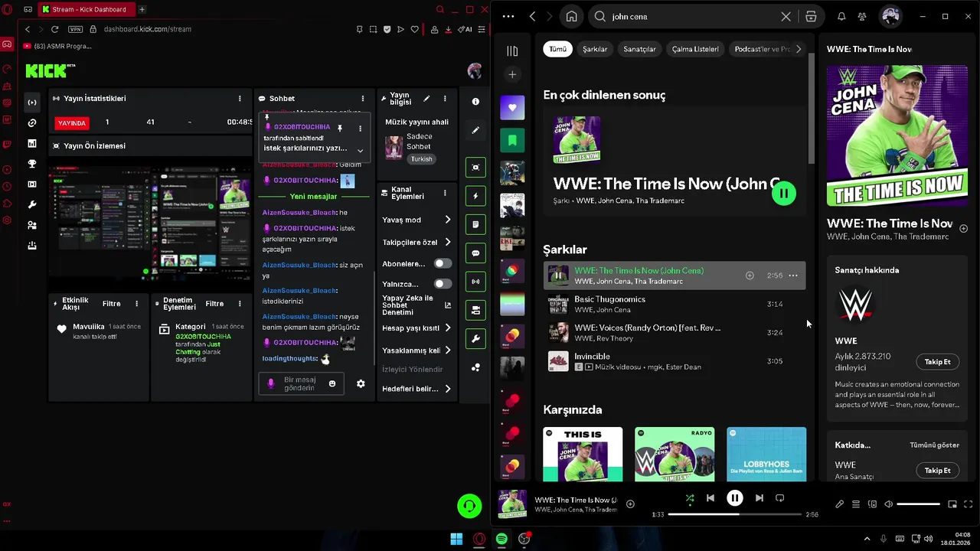Open Spotify miniplayer icon
980x551 pixels.
pyautogui.click(x=952, y=504)
